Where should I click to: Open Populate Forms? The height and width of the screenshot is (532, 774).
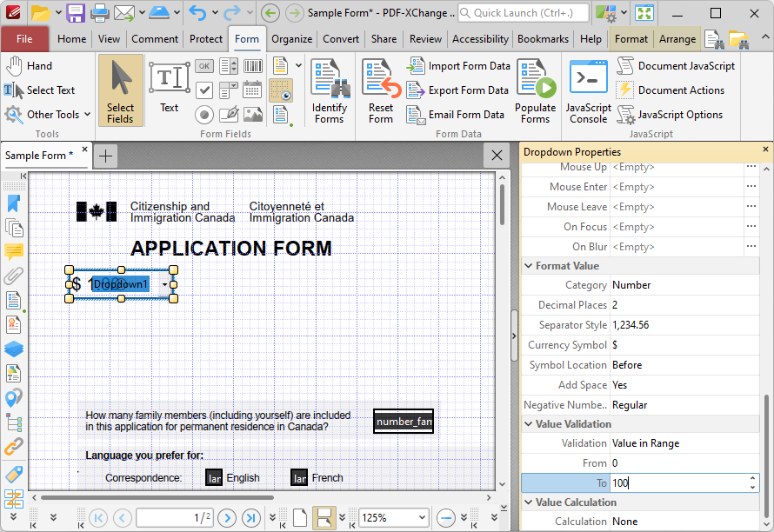click(536, 90)
